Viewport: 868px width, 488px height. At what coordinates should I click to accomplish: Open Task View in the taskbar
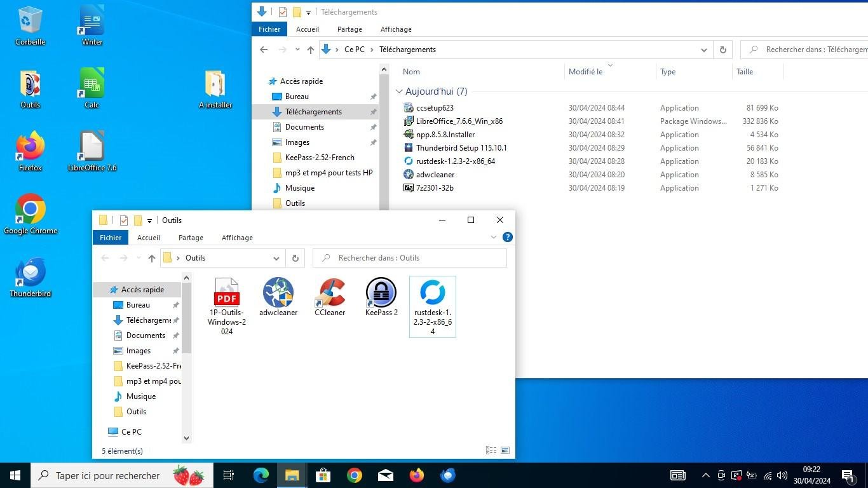[229, 475]
